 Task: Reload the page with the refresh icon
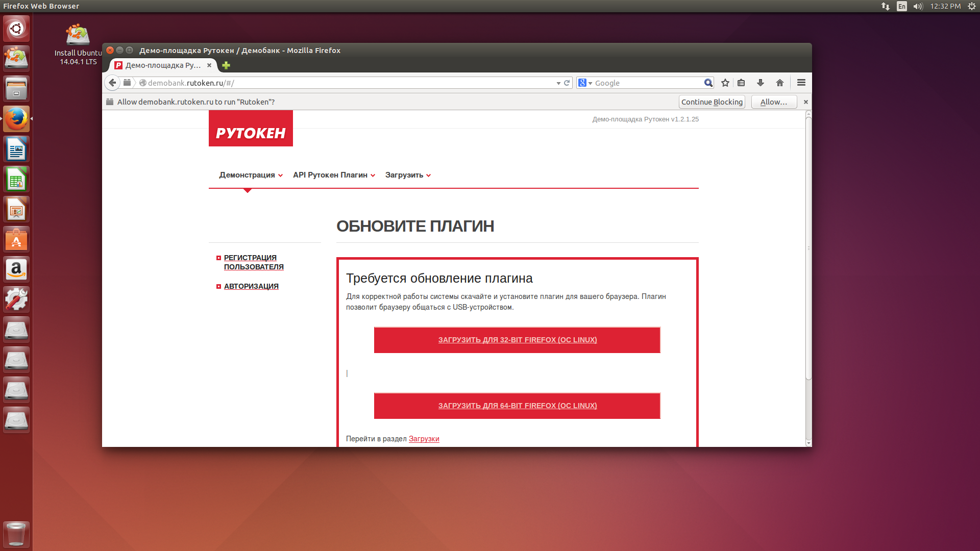point(567,82)
